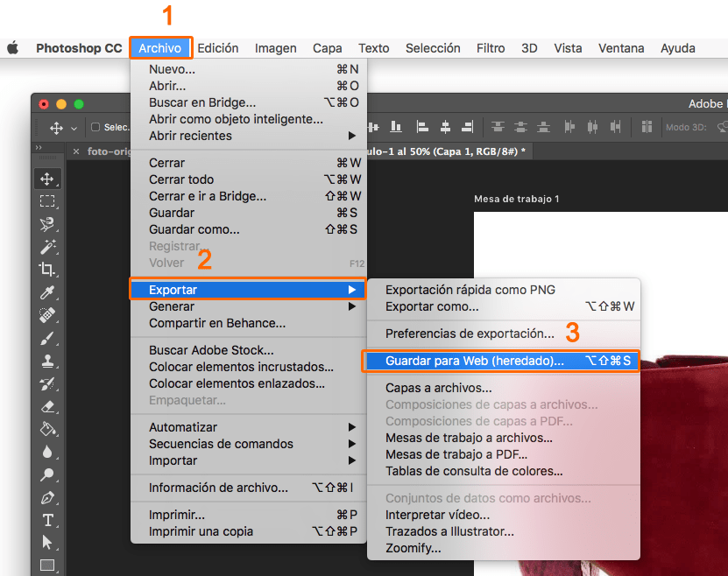This screenshot has height=576, width=728.
Task: Select the Eraser tool
Action: click(47, 406)
